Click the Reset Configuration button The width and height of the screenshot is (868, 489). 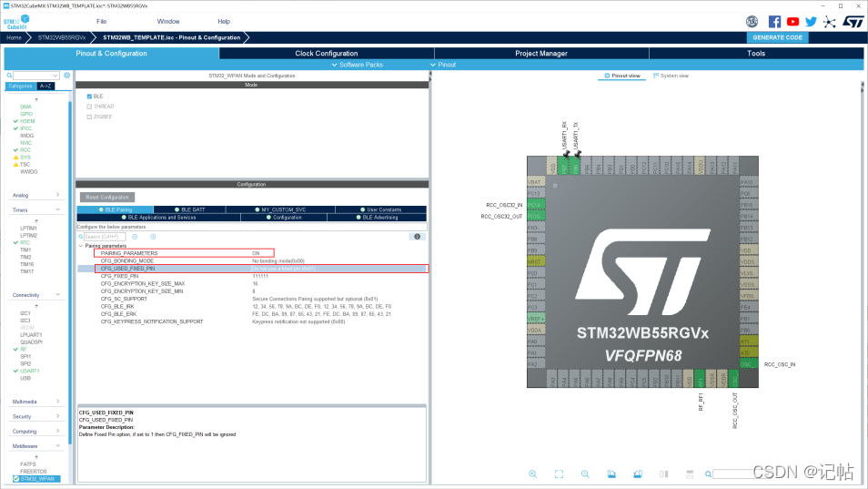pyautogui.click(x=107, y=198)
